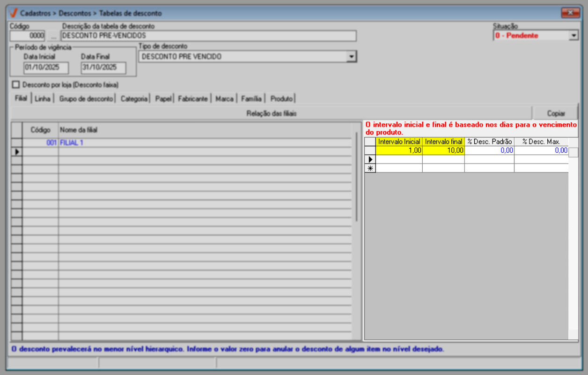The width and height of the screenshot is (588, 375).
Task: Select the cell with code 001
Action: pyautogui.click(x=40, y=142)
